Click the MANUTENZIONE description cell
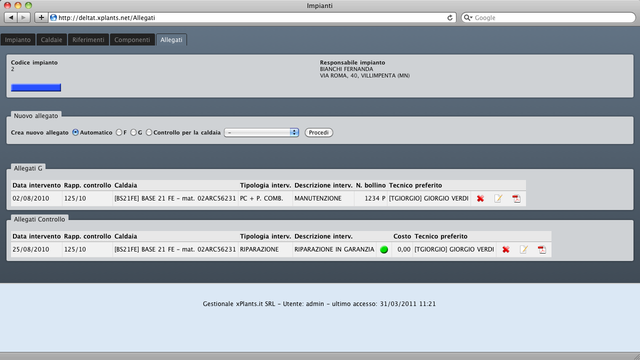The width and height of the screenshot is (640, 360). pyautogui.click(x=323, y=198)
